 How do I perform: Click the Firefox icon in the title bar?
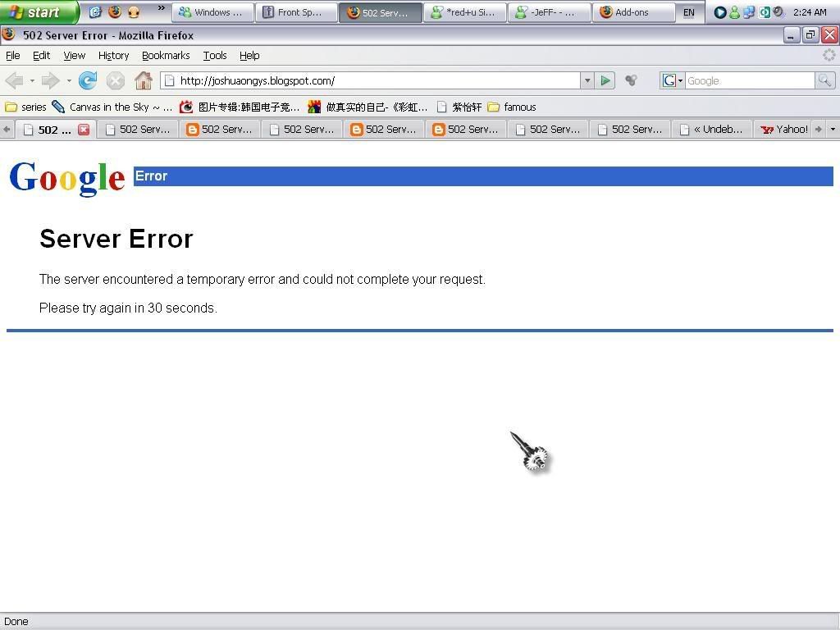(x=9, y=34)
